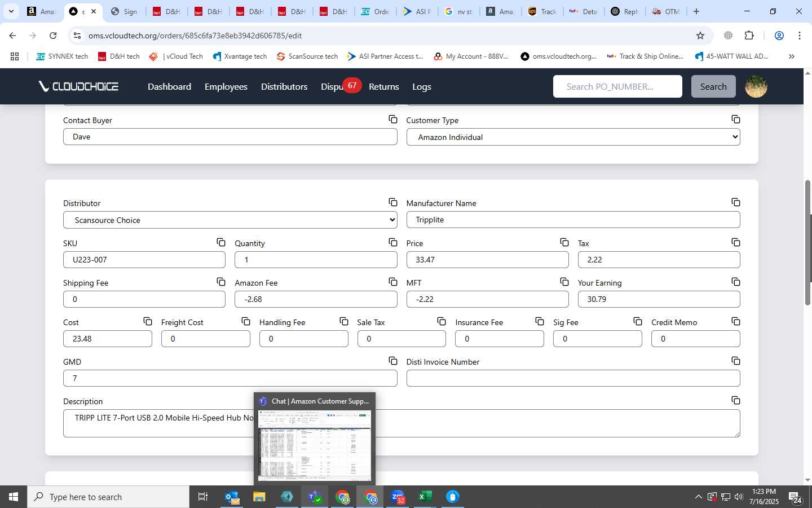Viewport: 812px width, 508px height.
Task: Open the Track & Ship Online bookmark
Action: coord(645,56)
